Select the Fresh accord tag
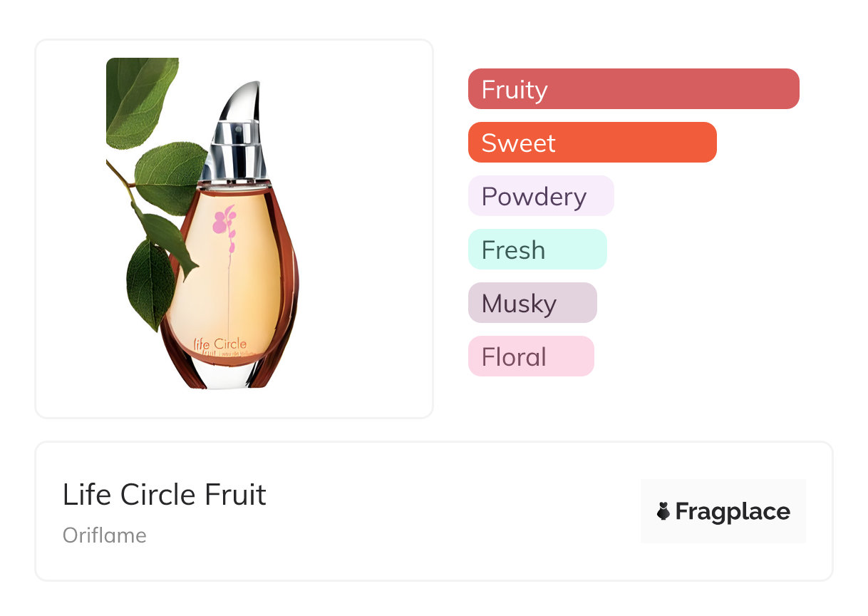This screenshot has width=868, height=616. coord(537,250)
